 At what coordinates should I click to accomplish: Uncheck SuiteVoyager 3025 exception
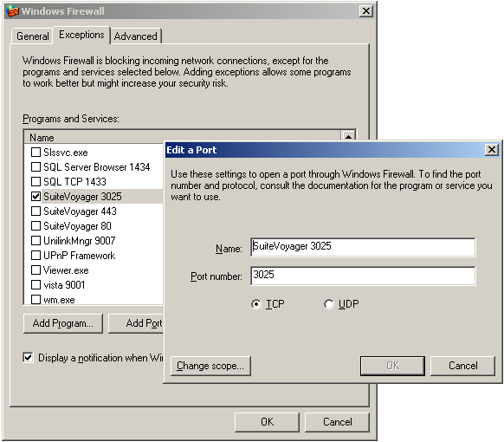click(36, 196)
